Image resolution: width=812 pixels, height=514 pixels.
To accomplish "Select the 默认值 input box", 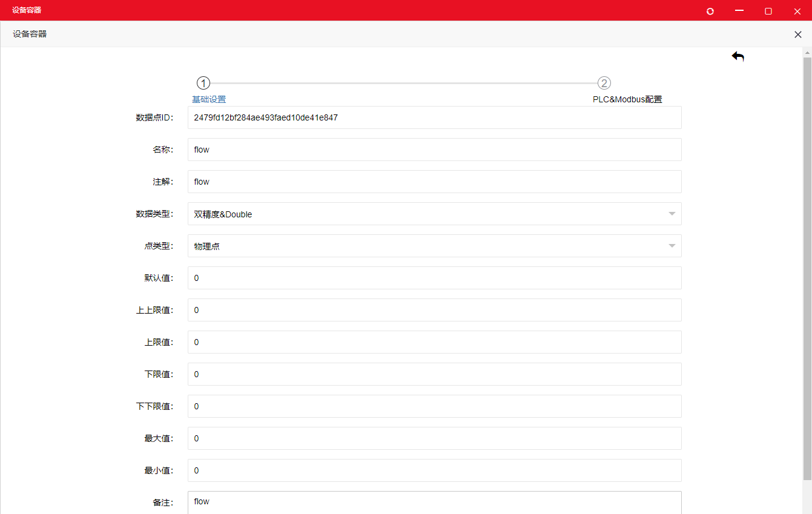I will click(434, 278).
